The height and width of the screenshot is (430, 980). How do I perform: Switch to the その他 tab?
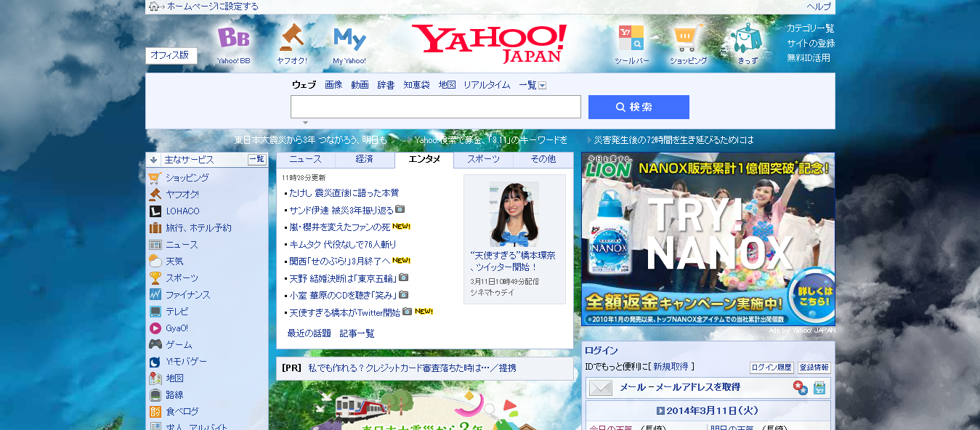pyautogui.click(x=543, y=159)
